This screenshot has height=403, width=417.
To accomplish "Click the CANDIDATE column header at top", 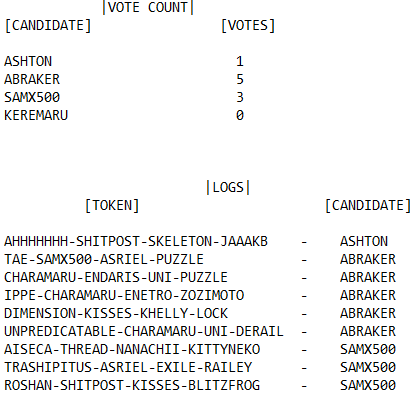I will pos(48,26).
